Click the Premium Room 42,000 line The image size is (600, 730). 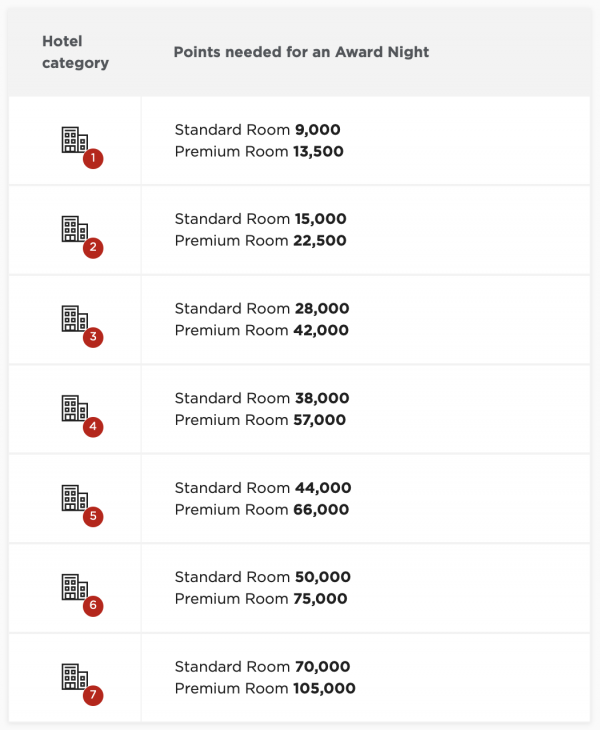coord(262,331)
